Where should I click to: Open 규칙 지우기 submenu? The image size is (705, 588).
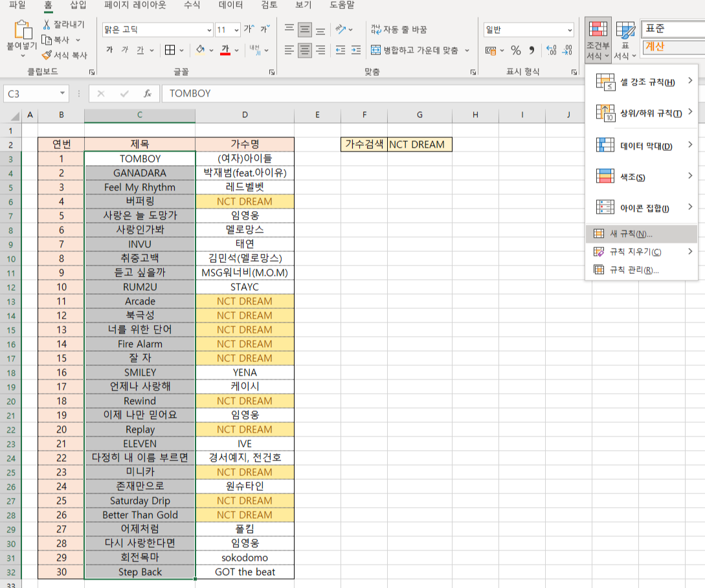pyautogui.click(x=642, y=251)
